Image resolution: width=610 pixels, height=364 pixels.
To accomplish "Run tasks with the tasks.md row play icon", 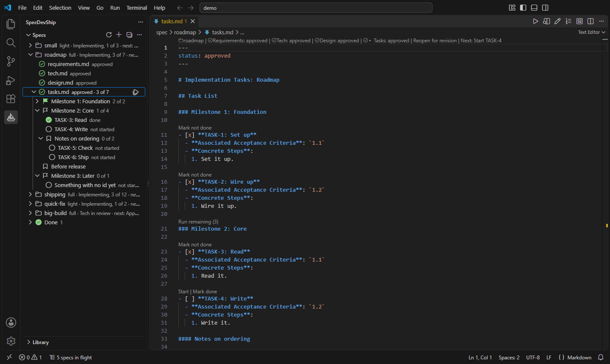I will tap(136, 92).
